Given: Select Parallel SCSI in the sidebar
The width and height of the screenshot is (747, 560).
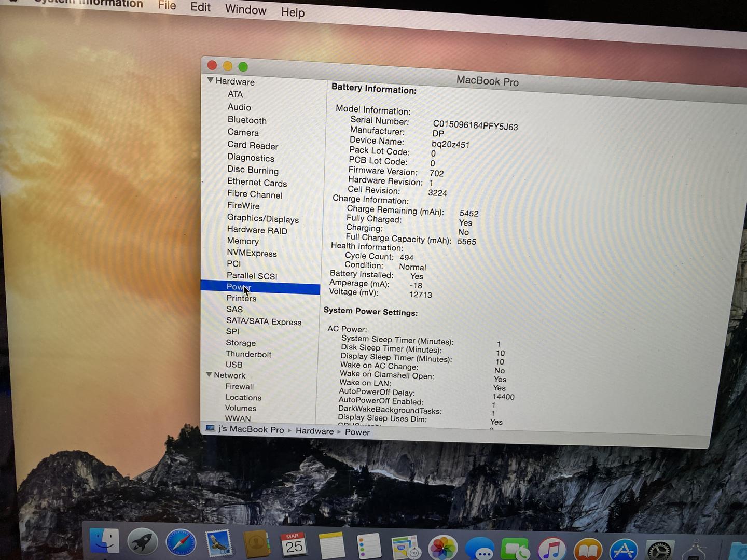Looking at the screenshot, I should [252, 276].
